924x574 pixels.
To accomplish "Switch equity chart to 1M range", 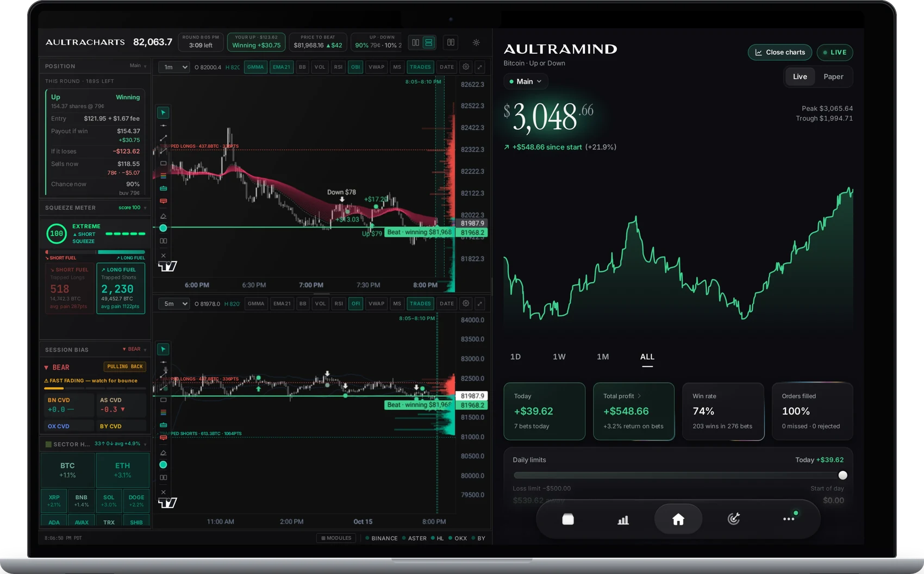I will (603, 357).
